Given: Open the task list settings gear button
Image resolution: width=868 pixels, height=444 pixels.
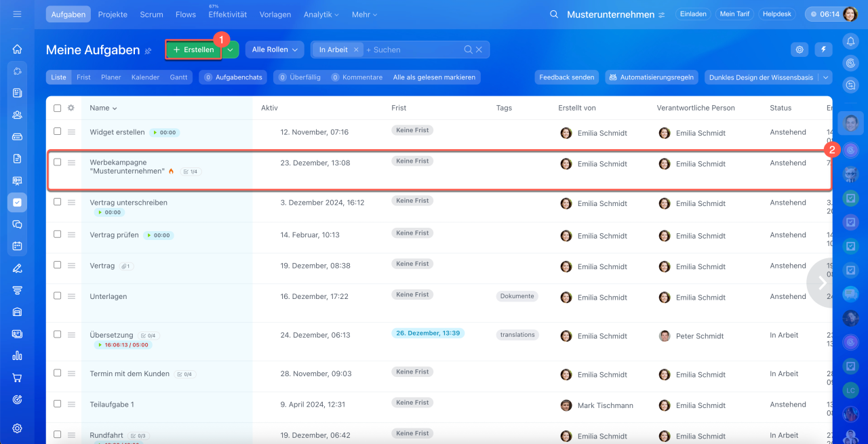Looking at the screenshot, I should tap(800, 49).
